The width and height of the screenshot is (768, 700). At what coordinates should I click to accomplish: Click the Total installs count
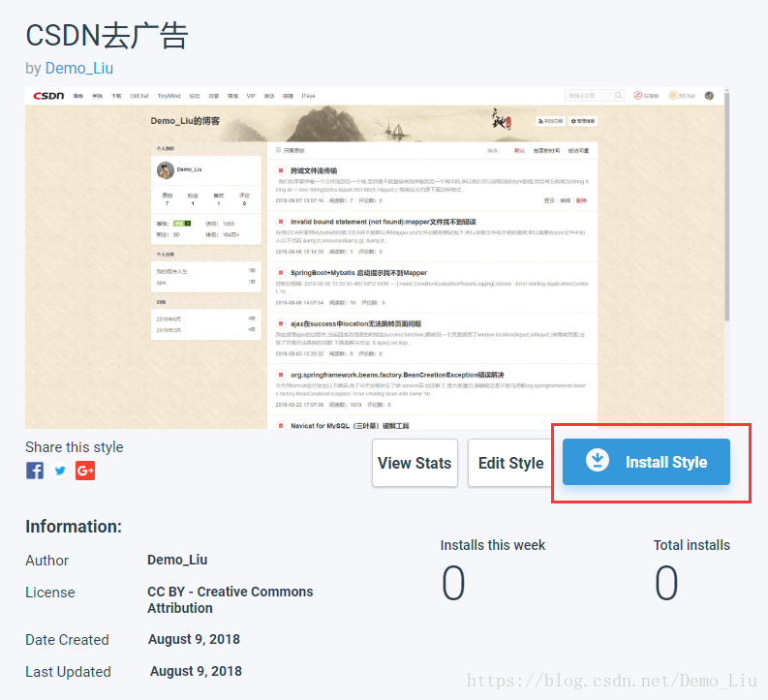click(666, 583)
